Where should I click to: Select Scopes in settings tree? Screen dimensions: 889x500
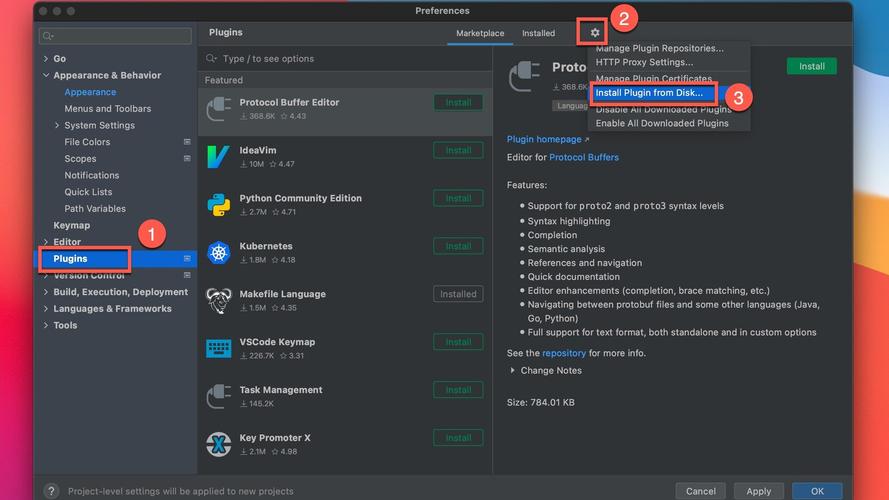click(x=81, y=159)
